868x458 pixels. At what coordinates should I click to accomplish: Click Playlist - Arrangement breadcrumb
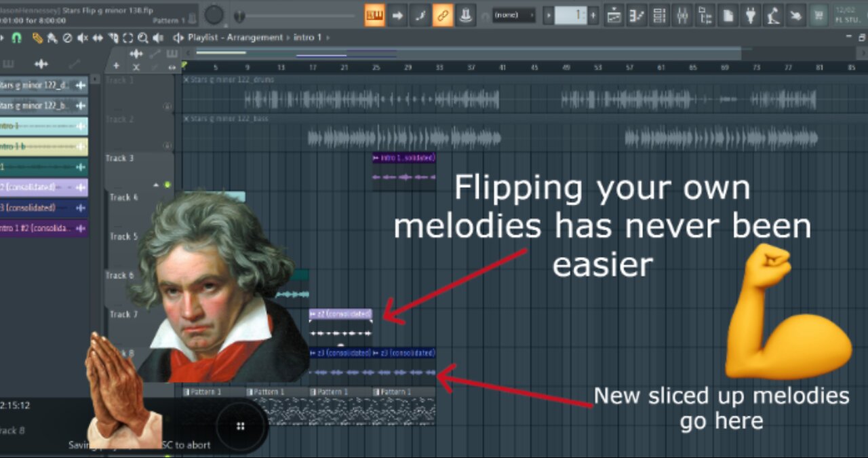coord(236,38)
